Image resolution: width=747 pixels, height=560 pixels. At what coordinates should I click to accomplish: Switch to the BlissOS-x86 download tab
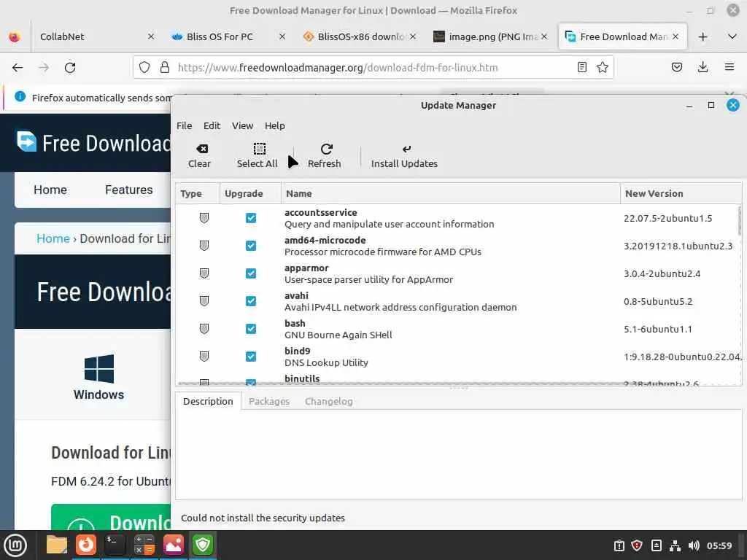pos(359,36)
